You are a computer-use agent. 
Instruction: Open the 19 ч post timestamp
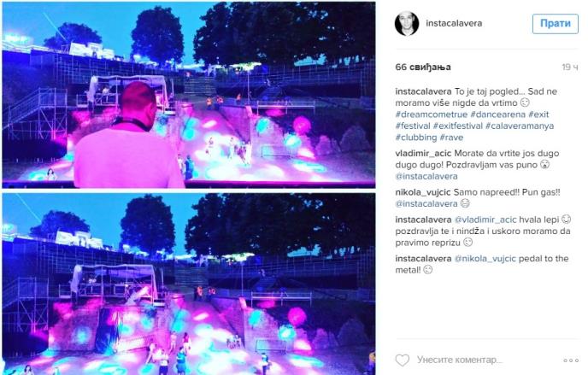point(569,67)
